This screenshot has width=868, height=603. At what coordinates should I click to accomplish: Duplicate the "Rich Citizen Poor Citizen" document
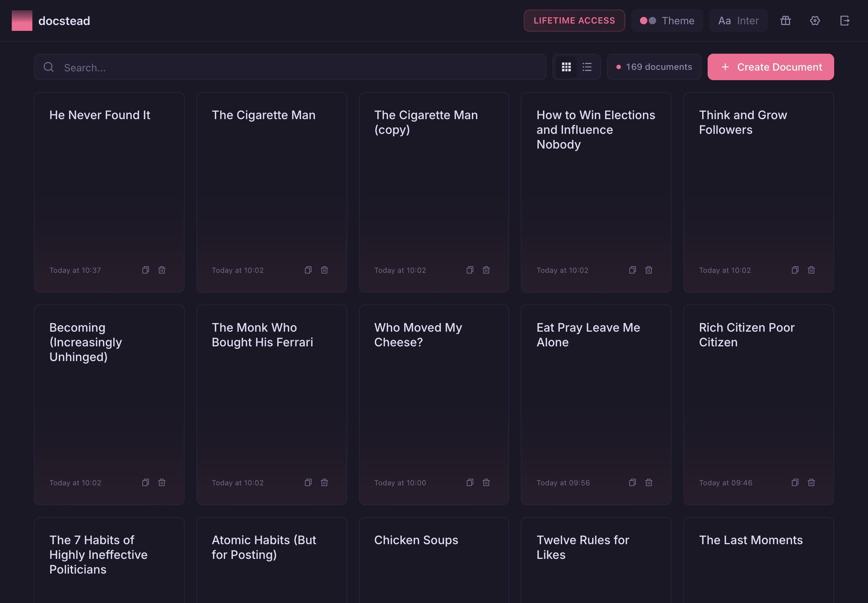(x=795, y=482)
